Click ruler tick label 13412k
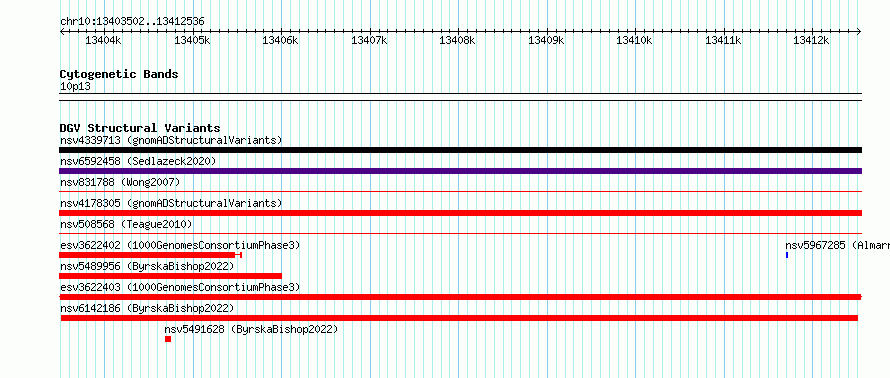 pyautogui.click(x=812, y=40)
